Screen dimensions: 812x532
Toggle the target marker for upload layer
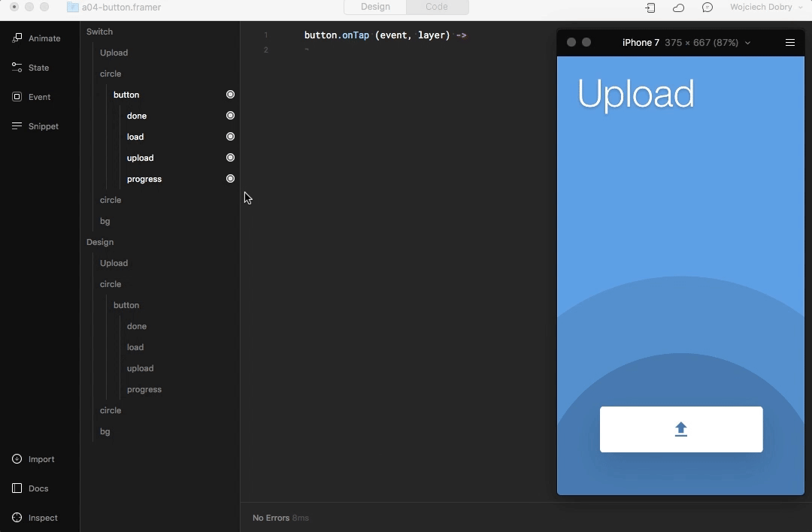pyautogui.click(x=231, y=157)
